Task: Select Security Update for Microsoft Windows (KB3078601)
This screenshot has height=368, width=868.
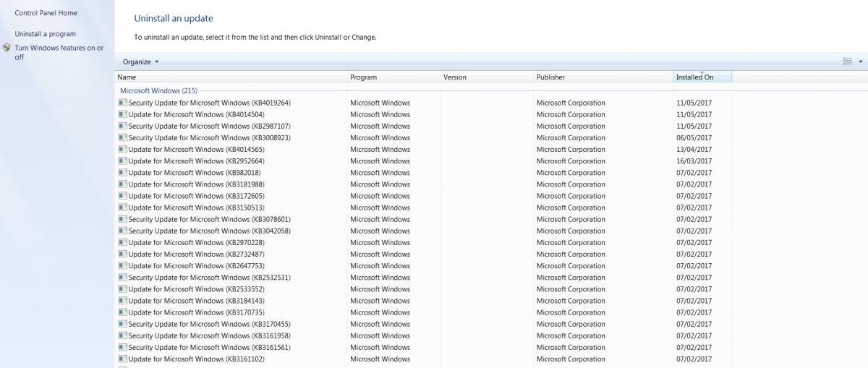Action: click(x=209, y=219)
